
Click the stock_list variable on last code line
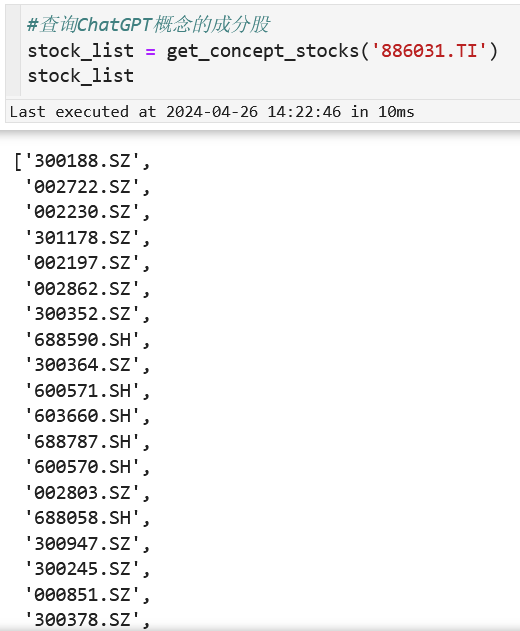[80, 76]
